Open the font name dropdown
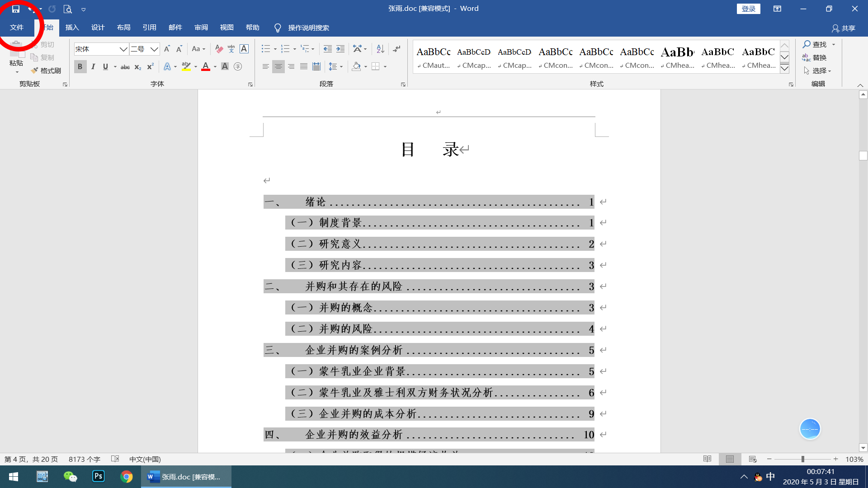Screen dimensions: 868x488 (x=123, y=49)
